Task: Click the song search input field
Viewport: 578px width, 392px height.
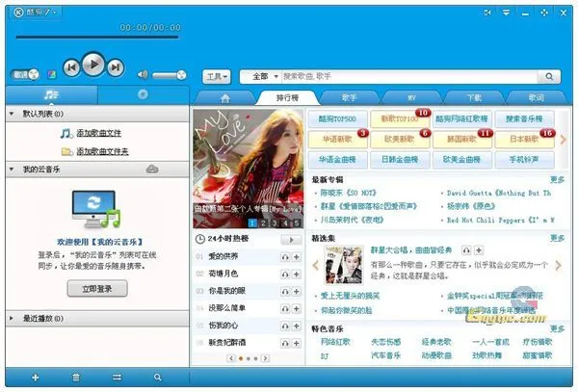Action: [408, 77]
